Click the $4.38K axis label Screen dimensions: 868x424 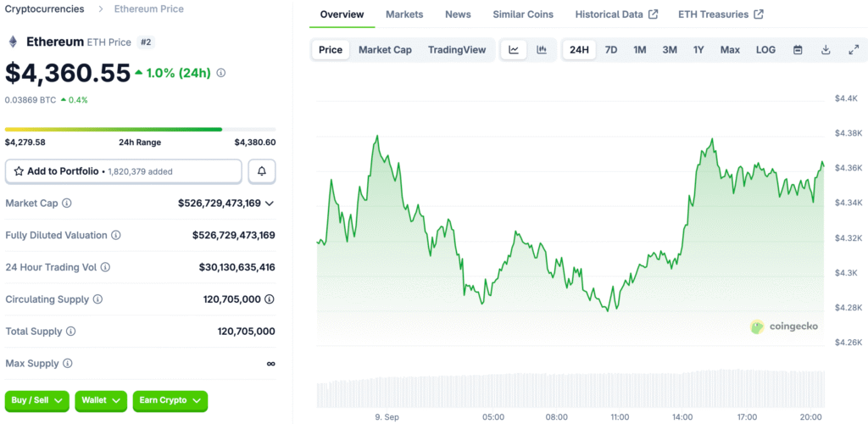tap(849, 133)
